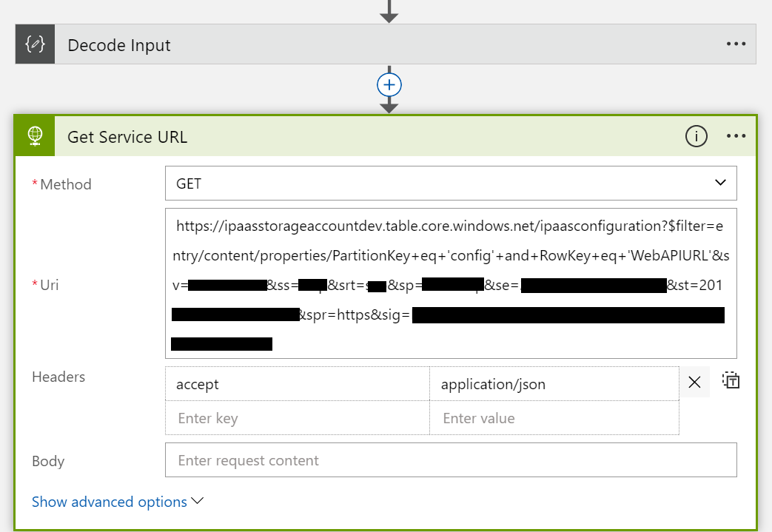
Task: Click the Get Service URL HTTP globe icon
Action: pyautogui.click(x=35, y=136)
